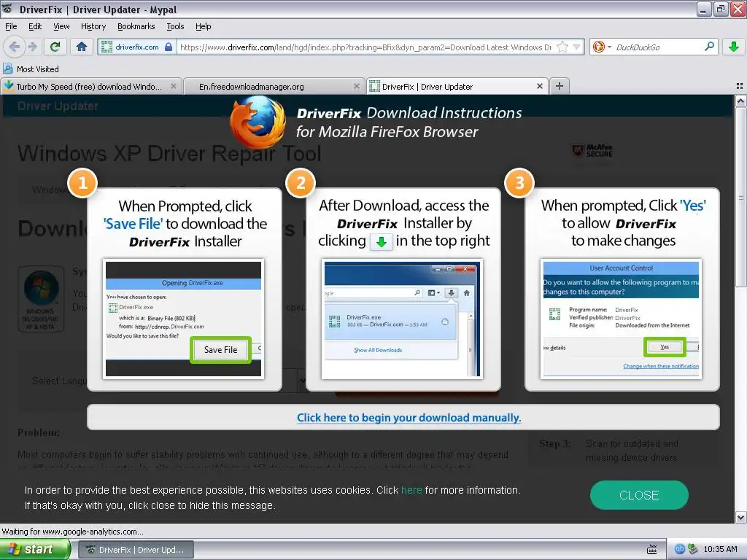747x560 pixels.
Task: Open the Bookmarks menu
Action: click(x=136, y=26)
